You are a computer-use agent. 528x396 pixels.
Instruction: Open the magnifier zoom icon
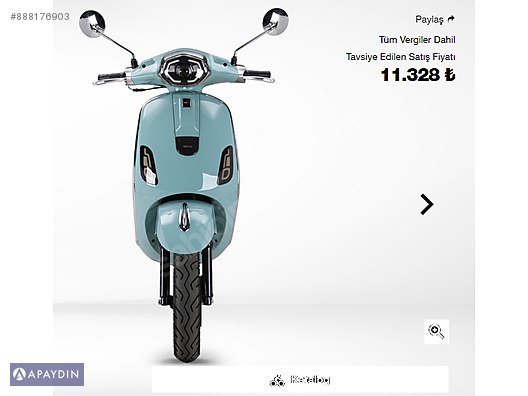click(x=436, y=332)
